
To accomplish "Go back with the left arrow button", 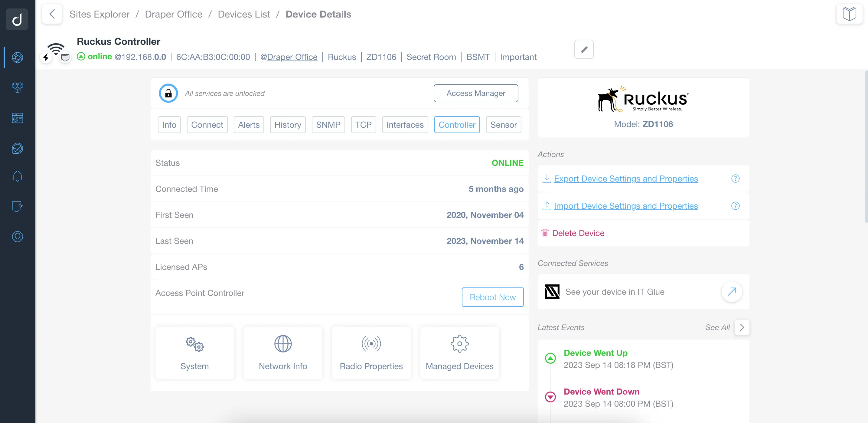I will 52,14.
